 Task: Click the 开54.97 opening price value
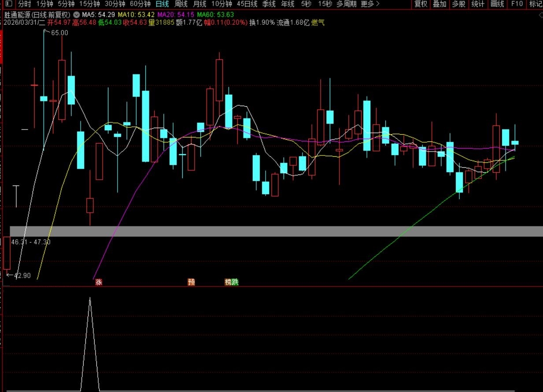pos(59,22)
